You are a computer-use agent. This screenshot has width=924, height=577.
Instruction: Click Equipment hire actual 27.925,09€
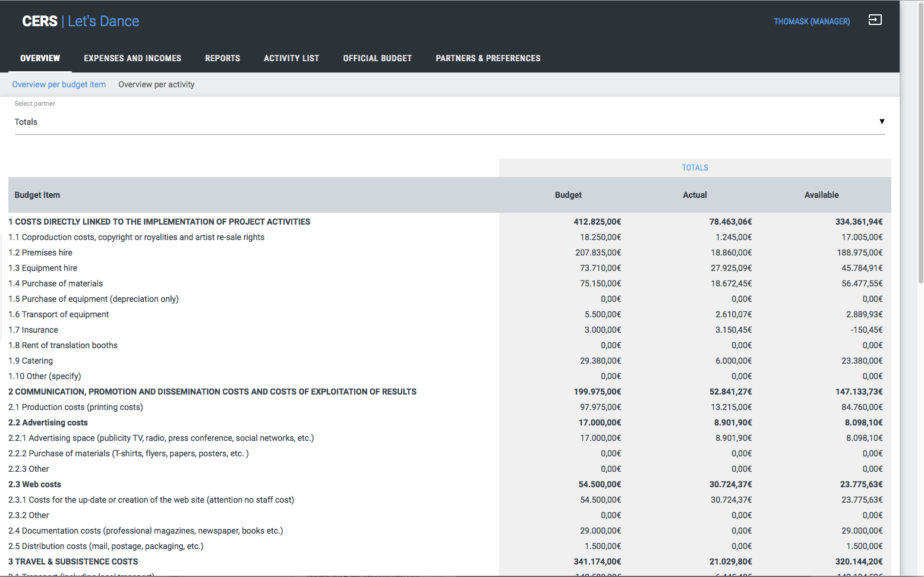[731, 268]
